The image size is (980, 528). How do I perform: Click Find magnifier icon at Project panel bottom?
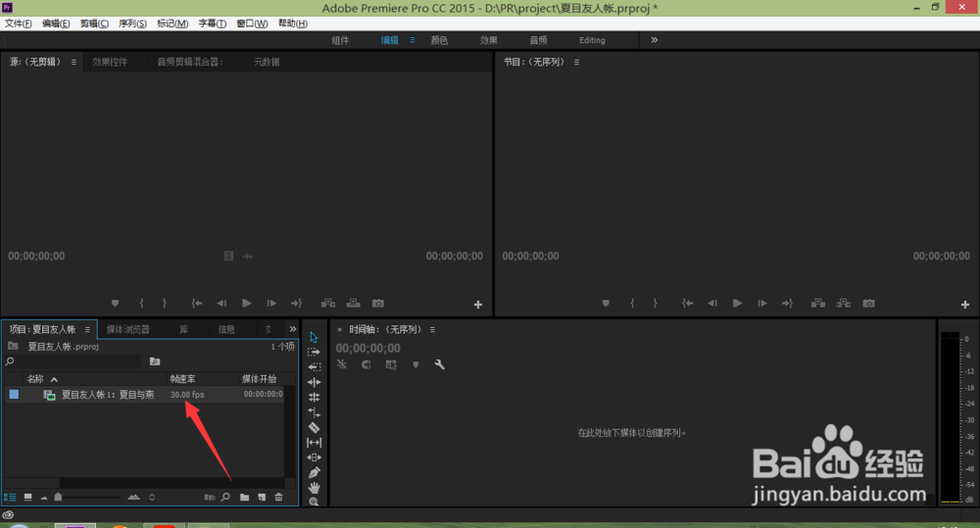[225, 498]
